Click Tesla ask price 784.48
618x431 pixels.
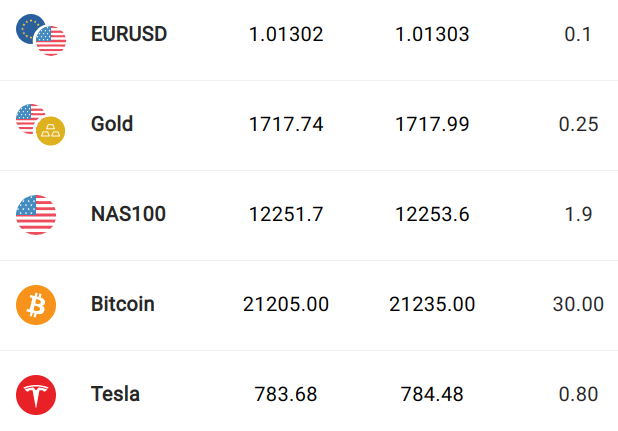point(432,394)
